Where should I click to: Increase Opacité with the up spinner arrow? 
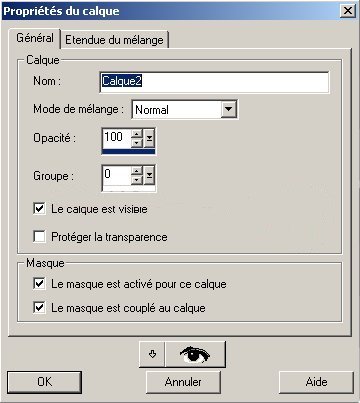pyautogui.click(x=137, y=133)
